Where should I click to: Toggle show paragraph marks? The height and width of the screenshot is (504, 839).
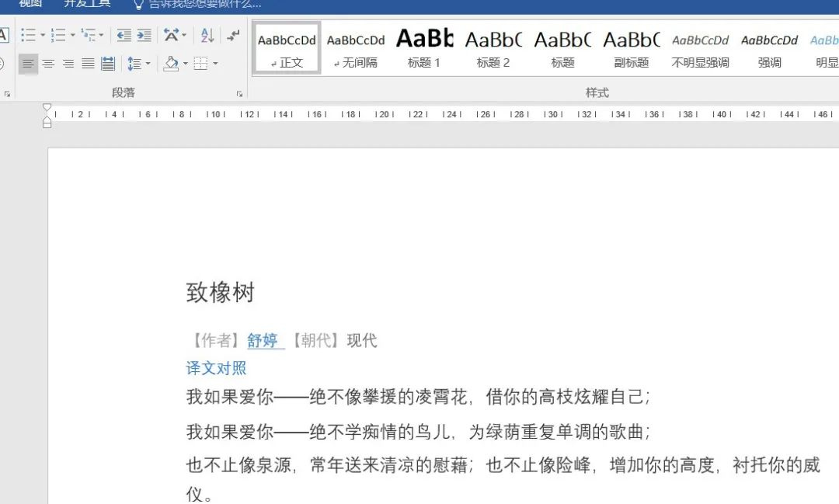233,35
